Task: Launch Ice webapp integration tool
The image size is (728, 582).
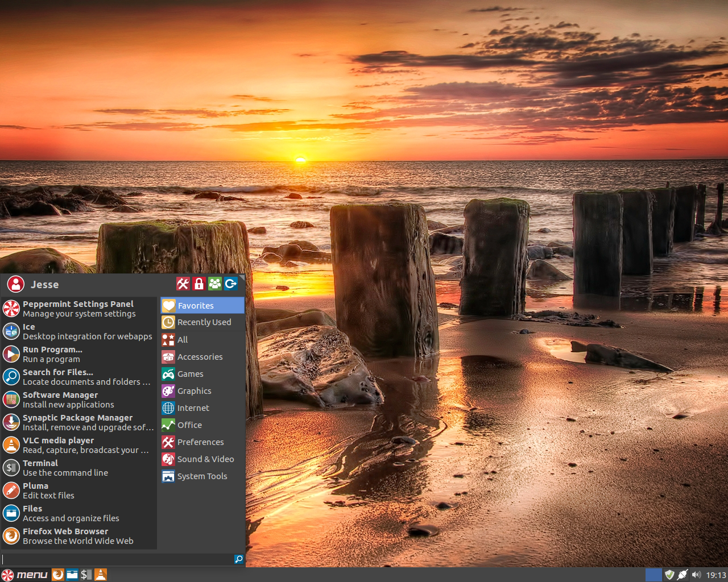Action: tap(79, 331)
